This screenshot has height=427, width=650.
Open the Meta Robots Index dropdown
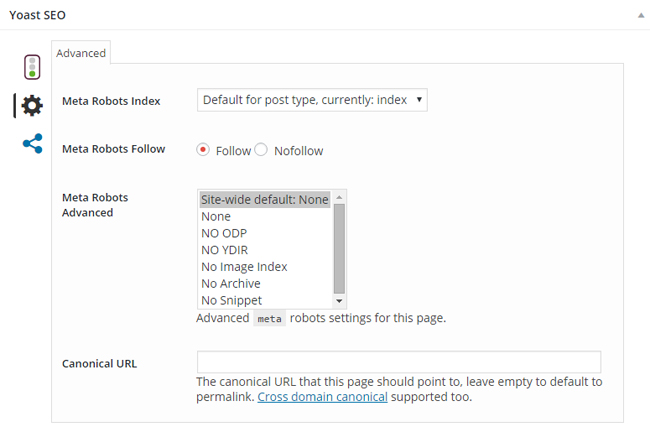[x=312, y=100]
